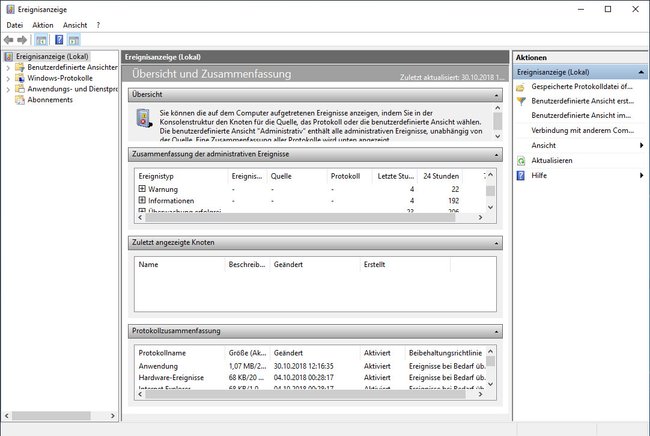Expand Windows-Protokolle tree node
This screenshot has height=436, width=650.
pos(8,78)
